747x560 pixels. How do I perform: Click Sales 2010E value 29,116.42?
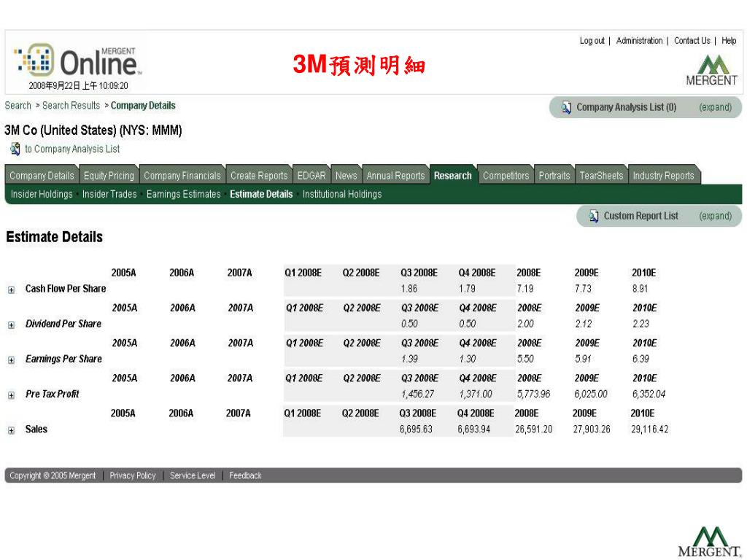pos(650,429)
